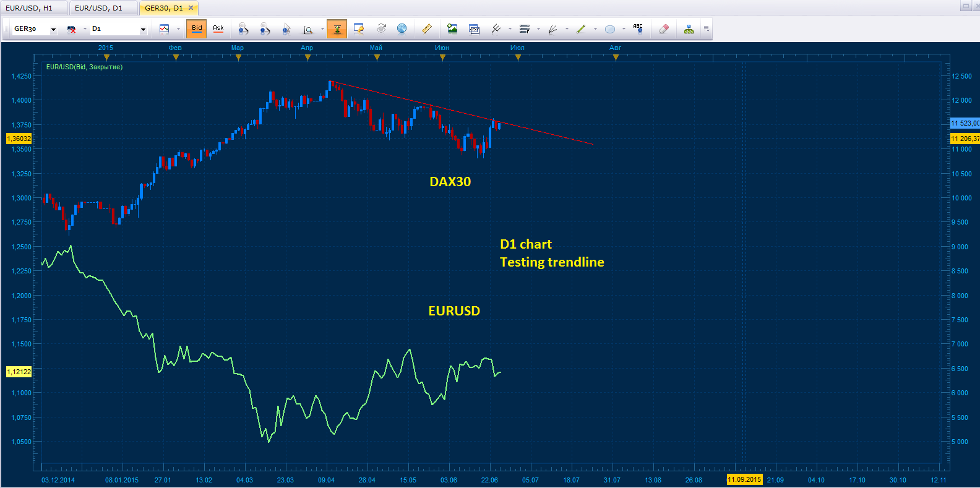
Task: Select the green trend line tool
Action: pos(581,29)
